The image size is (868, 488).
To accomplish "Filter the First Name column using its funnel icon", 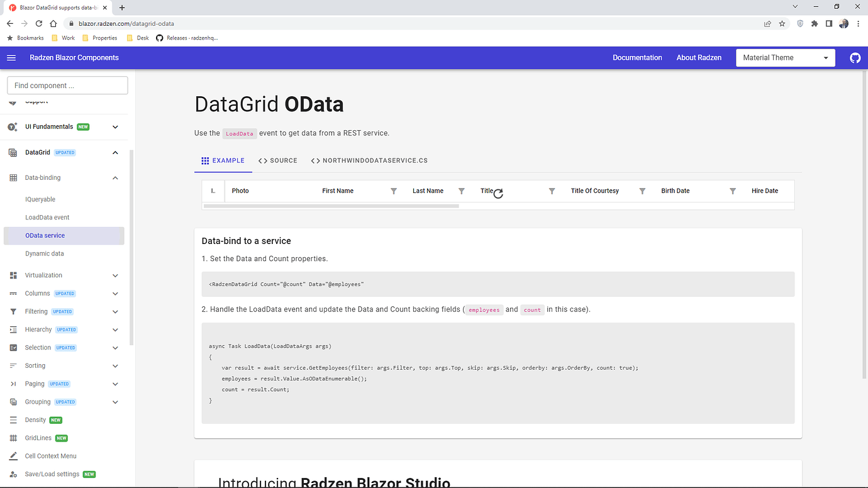I will click(393, 191).
